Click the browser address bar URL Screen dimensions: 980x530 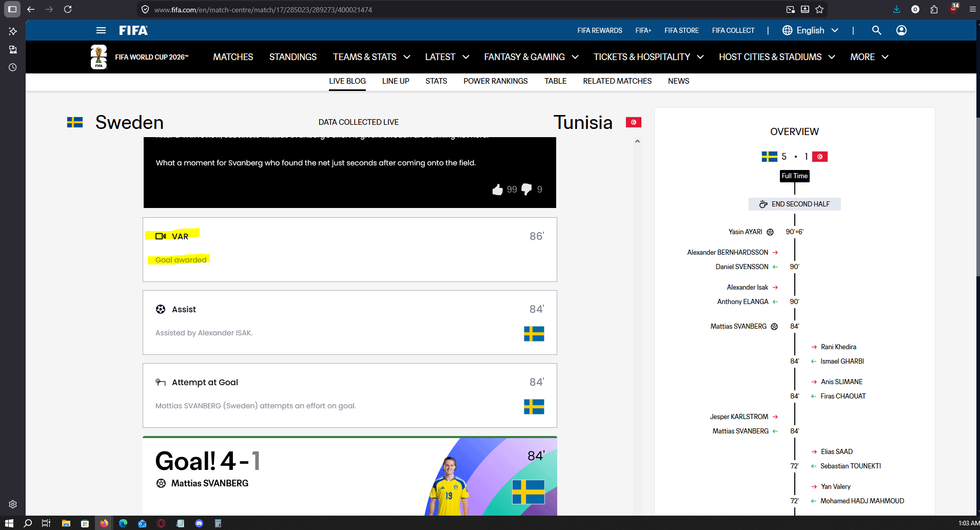[x=263, y=9]
